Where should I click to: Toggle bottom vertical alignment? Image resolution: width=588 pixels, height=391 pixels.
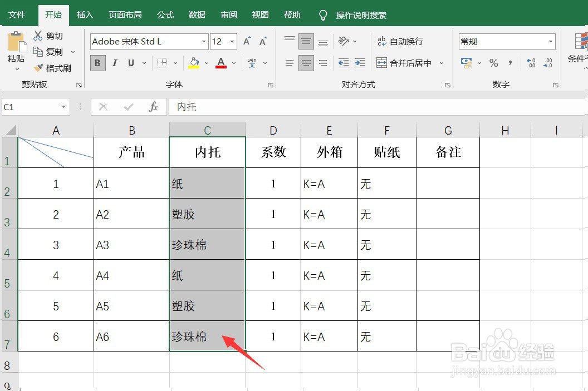[x=323, y=43]
